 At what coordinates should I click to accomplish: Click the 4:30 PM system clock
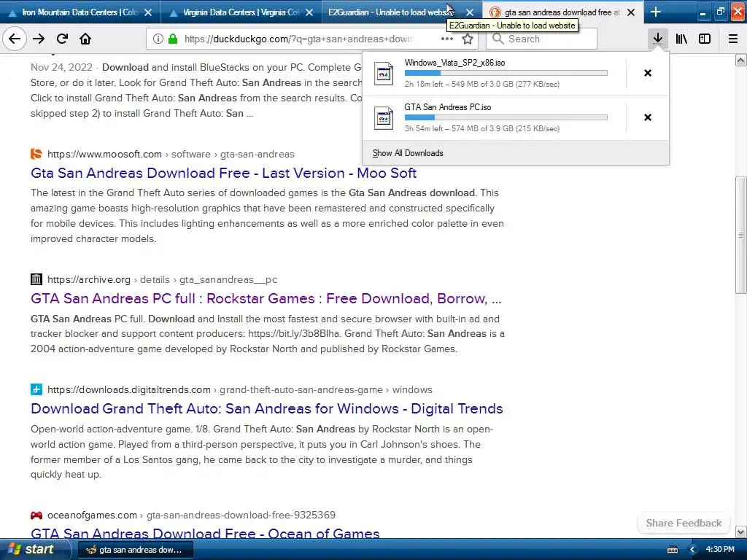pyautogui.click(x=720, y=550)
